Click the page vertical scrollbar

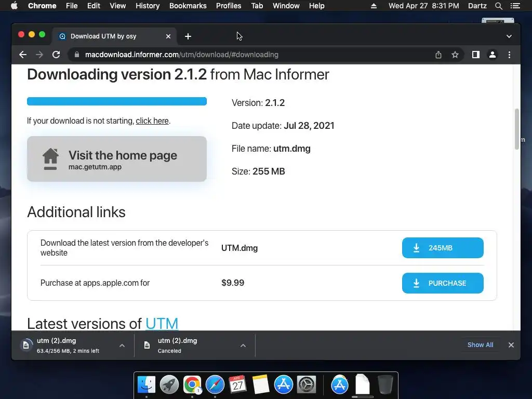point(517,129)
